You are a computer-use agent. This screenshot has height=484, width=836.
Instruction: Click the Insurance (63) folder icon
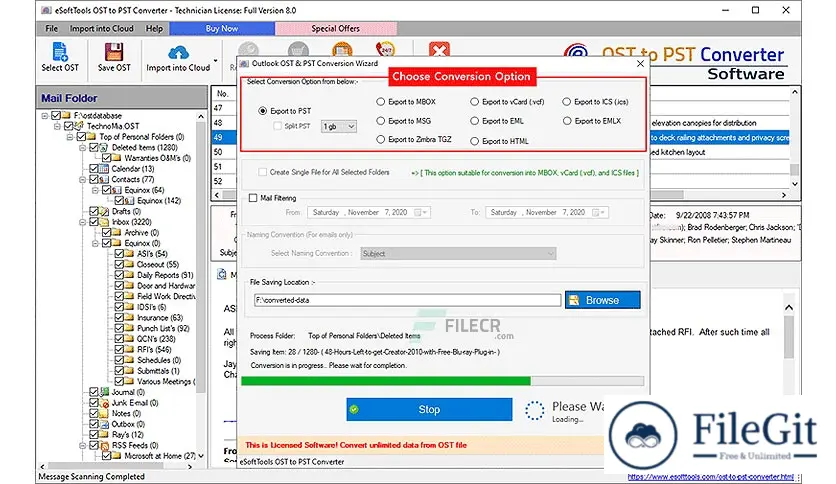130,318
